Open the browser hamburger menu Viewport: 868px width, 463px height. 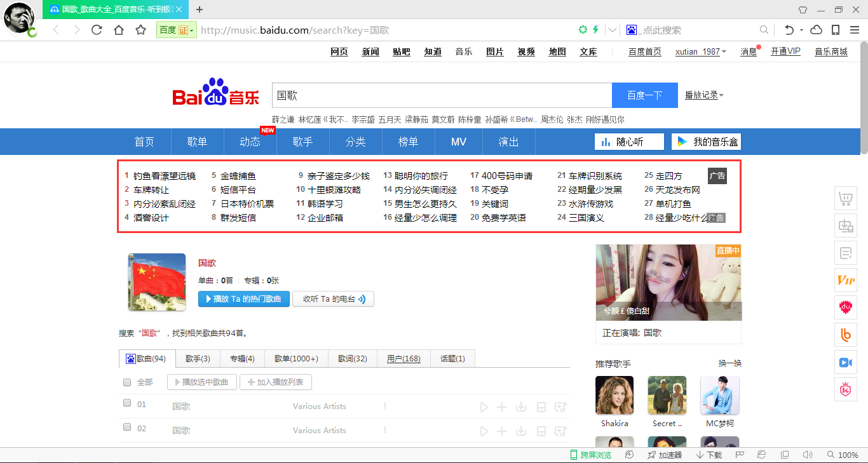[x=855, y=30]
